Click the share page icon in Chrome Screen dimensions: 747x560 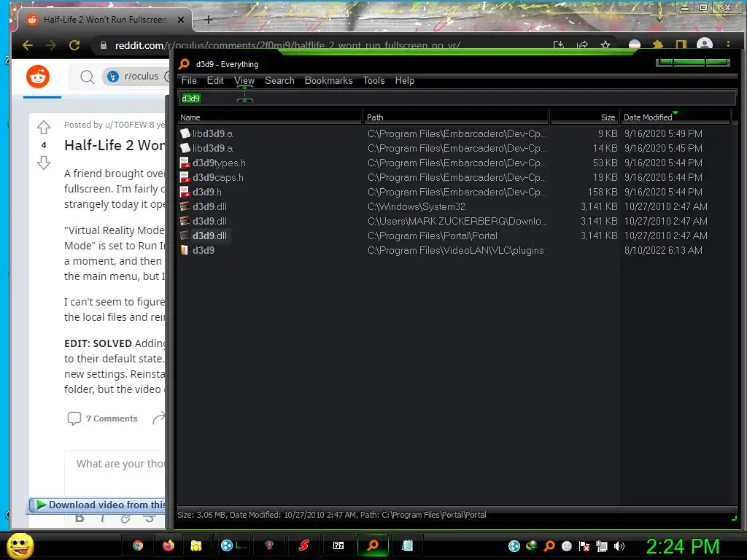[582, 44]
